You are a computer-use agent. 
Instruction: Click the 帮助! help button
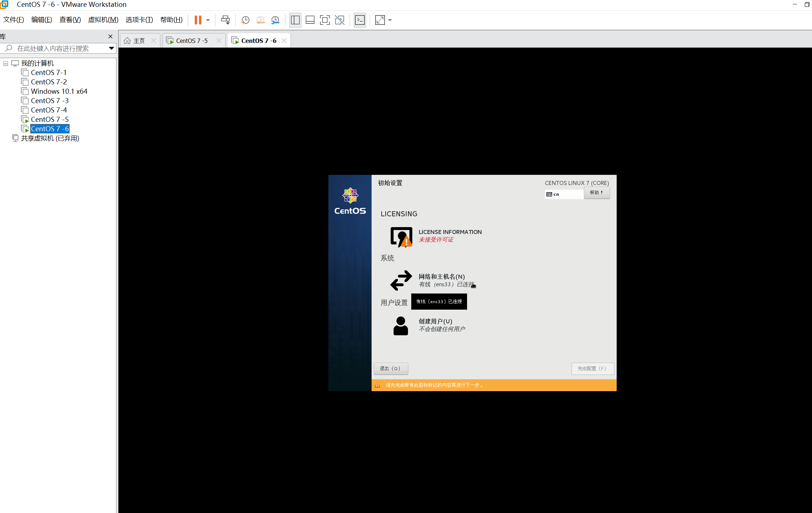[596, 193]
